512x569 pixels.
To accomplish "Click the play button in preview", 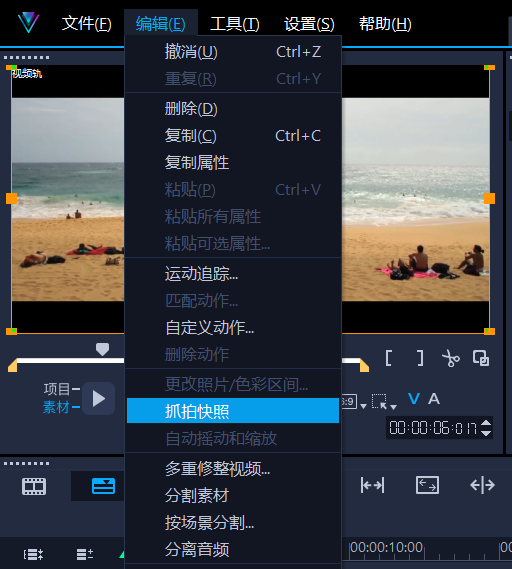I will [98, 398].
